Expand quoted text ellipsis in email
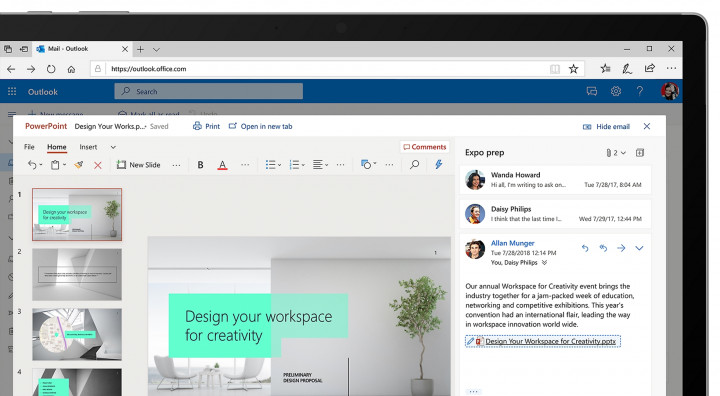 coord(473,391)
